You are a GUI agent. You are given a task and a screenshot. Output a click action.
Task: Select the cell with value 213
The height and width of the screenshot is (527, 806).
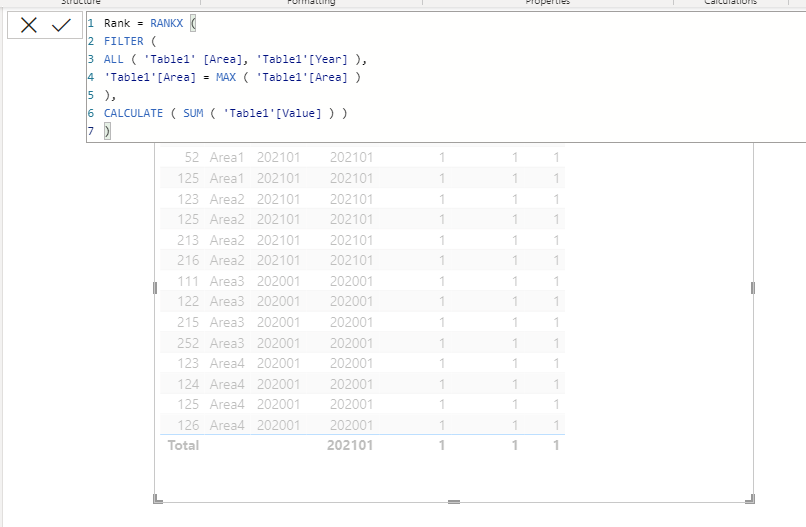188,240
